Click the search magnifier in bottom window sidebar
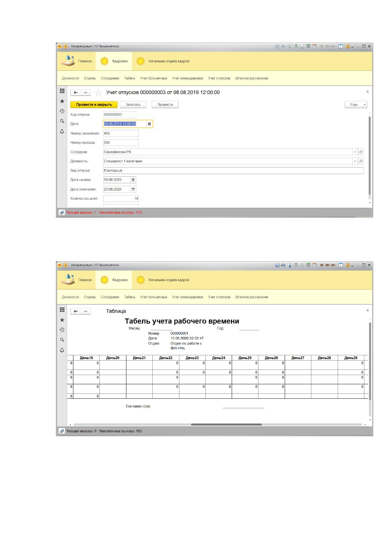 [62, 340]
